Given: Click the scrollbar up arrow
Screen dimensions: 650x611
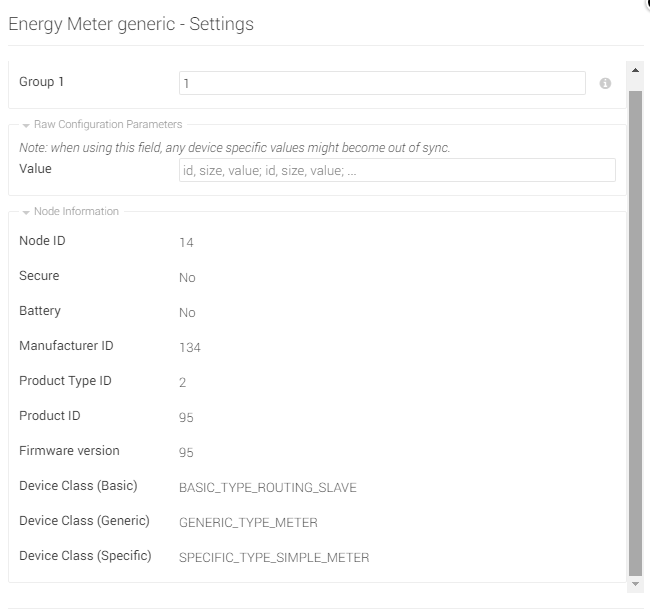Looking at the screenshot, I should (635, 70).
